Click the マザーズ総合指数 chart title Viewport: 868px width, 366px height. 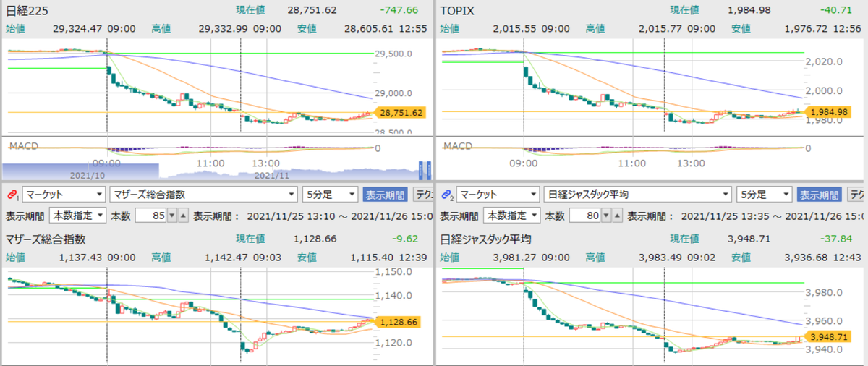tap(46, 239)
